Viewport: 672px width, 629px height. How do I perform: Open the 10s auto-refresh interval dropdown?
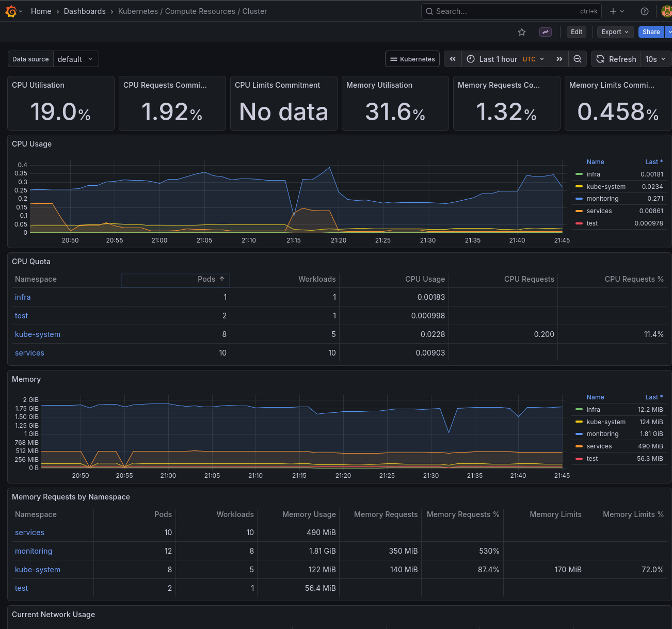(x=655, y=59)
